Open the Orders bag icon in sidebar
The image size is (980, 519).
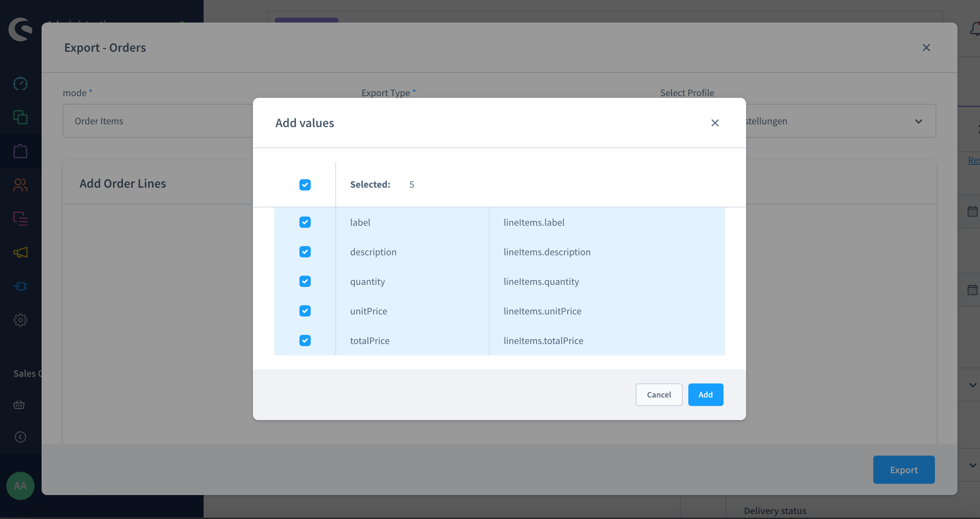(x=20, y=151)
